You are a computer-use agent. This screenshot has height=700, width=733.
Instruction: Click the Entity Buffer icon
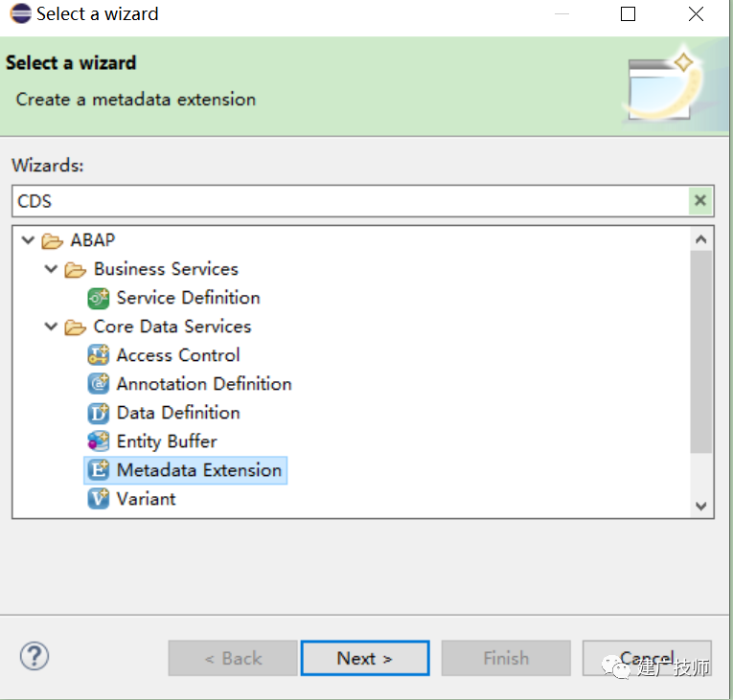99,441
